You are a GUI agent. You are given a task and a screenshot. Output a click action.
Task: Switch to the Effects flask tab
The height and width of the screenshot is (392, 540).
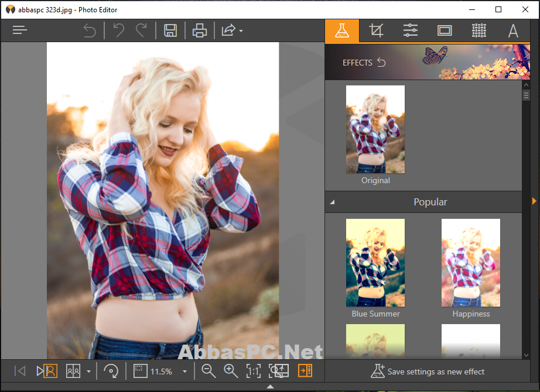point(342,31)
